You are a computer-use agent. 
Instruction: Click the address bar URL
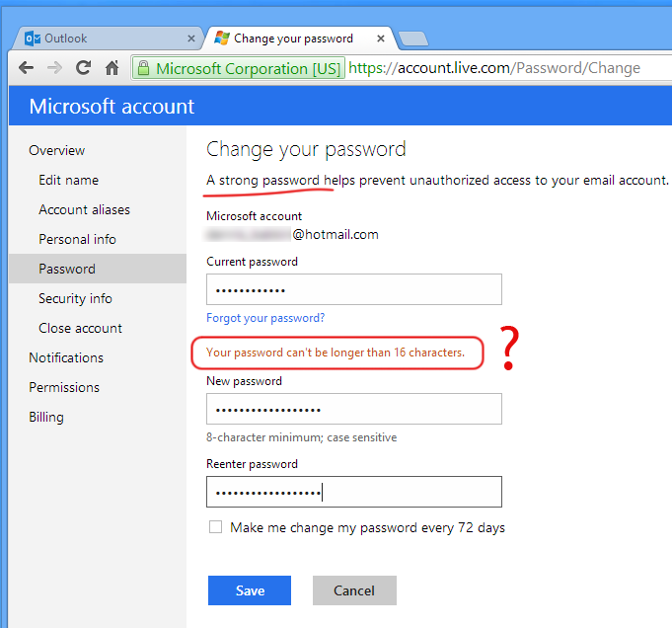494,68
